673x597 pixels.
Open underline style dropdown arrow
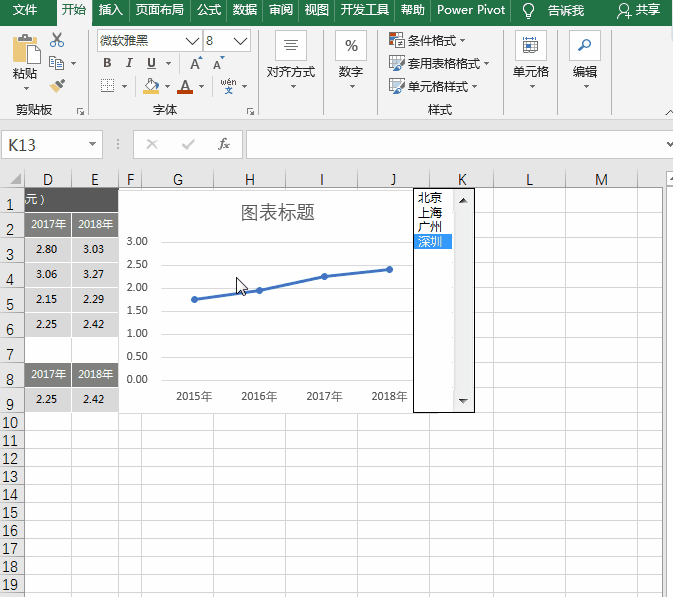pyautogui.click(x=168, y=64)
